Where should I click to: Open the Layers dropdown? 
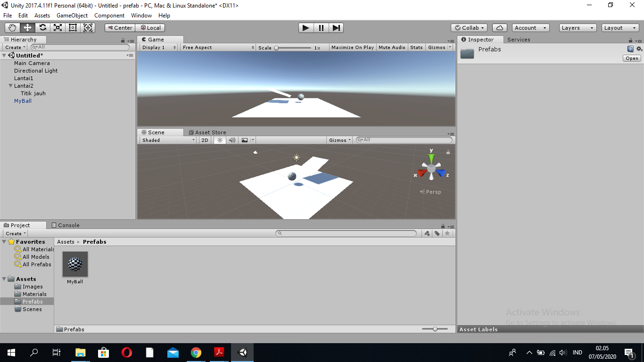pyautogui.click(x=578, y=28)
